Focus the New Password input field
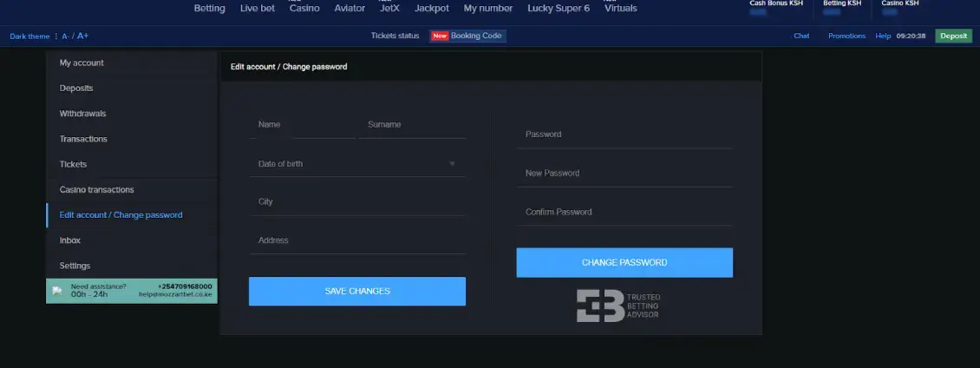Image resolution: width=980 pixels, height=368 pixels. pyautogui.click(x=624, y=174)
